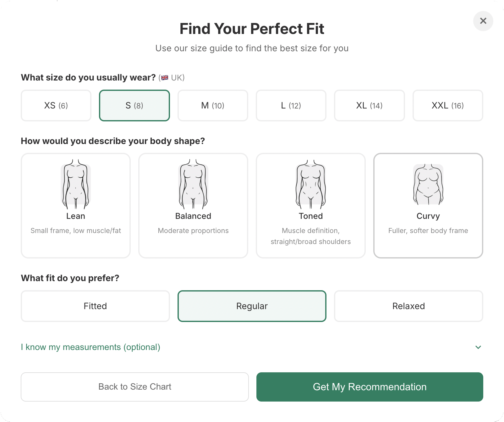Choose size M (10)
504x422 pixels.
[212, 105]
